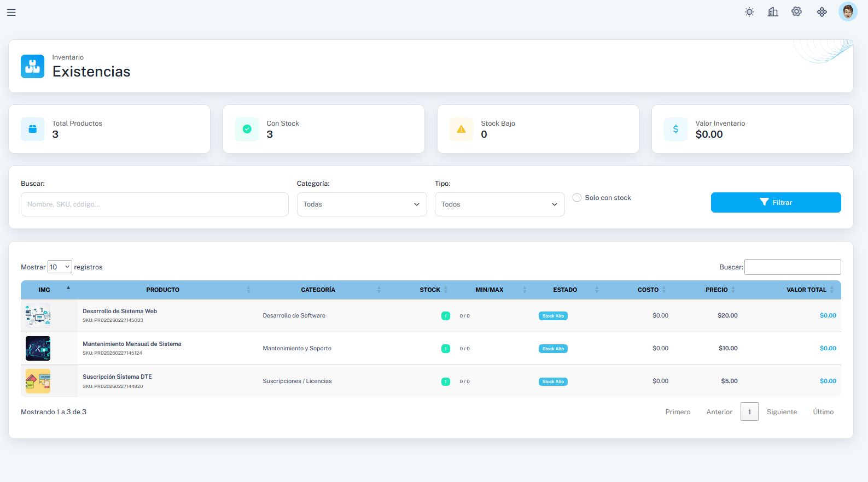This screenshot has width=868, height=482.
Task: Click the company building icon
Action: click(x=773, y=12)
